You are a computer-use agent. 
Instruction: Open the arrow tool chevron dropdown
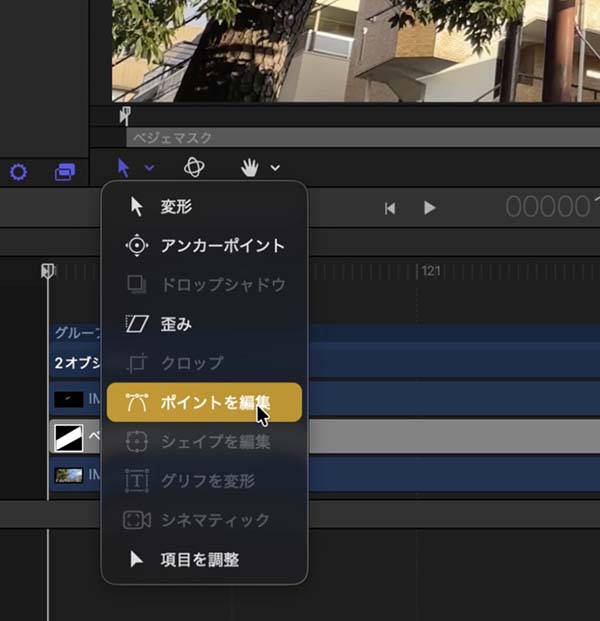click(149, 168)
